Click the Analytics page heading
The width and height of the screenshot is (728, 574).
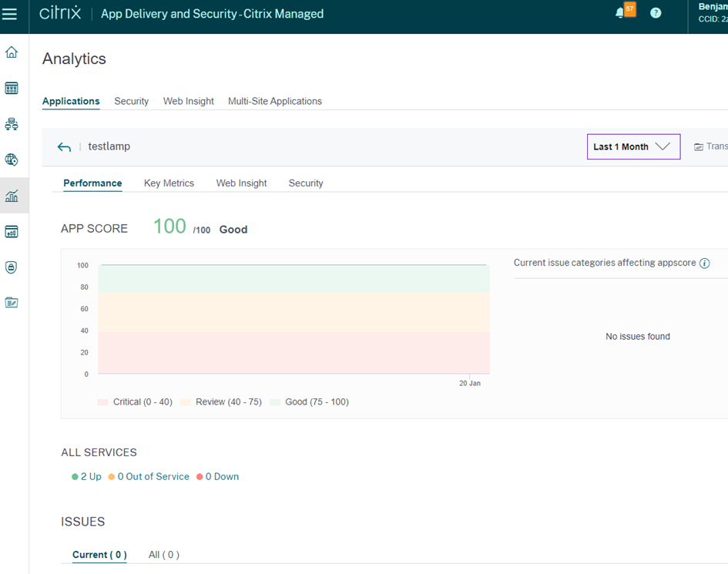click(74, 59)
